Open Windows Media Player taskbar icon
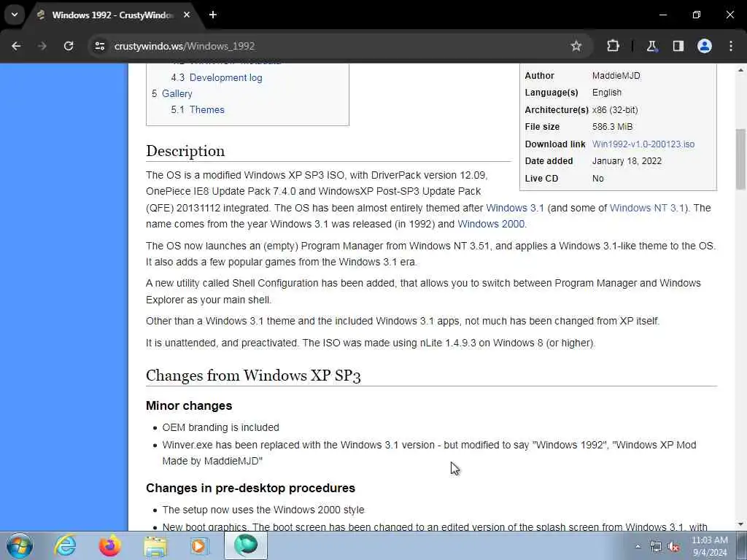The image size is (747, 560). [199, 545]
